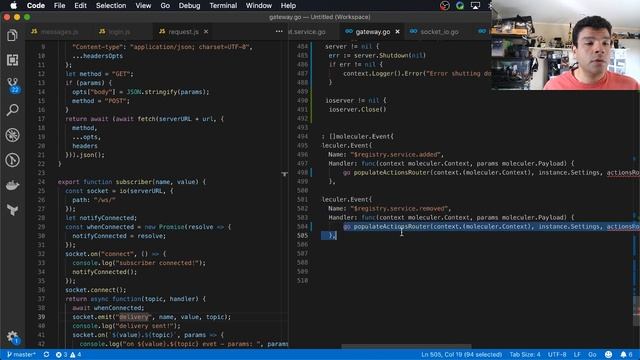
Task: Close the request.js tab
Action: coord(206,31)
